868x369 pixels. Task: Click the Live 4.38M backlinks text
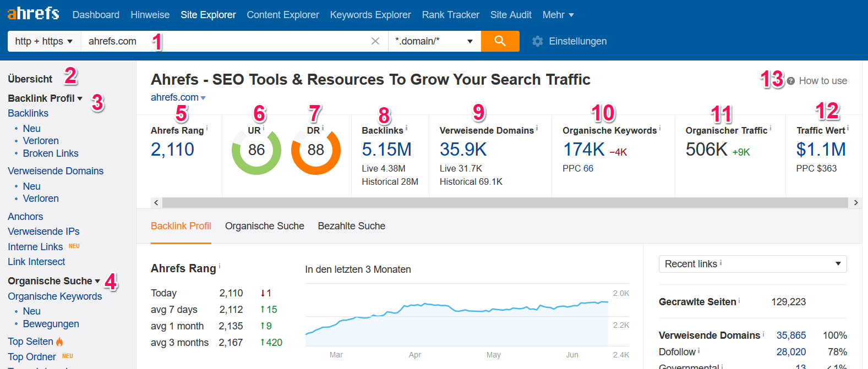tap(384, 168)
